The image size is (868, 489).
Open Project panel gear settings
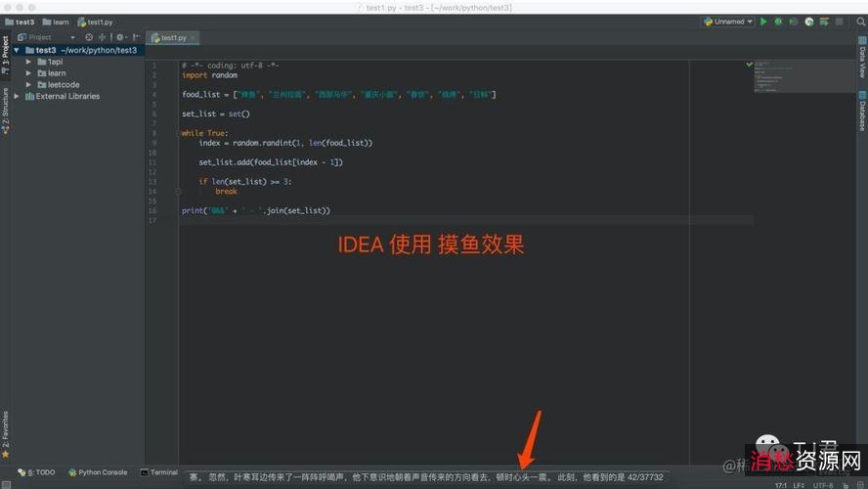(x=120, y=37)
